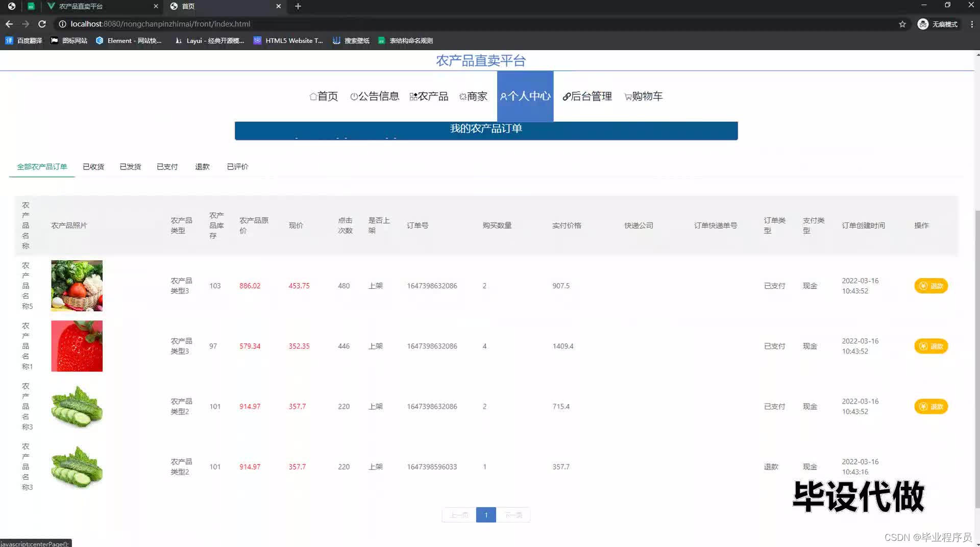Screen dimensions: 980x547
Task: Open the 搜索壁纸 bookmark
Action: tap(351, 40)
